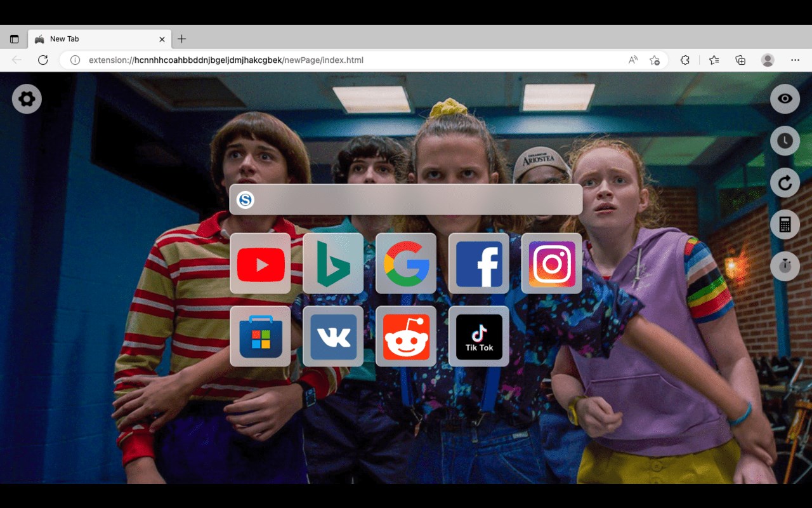Viewport: 812px width, 508px height.
Task: Close the New Tab tab
Action: click(162, 39)
